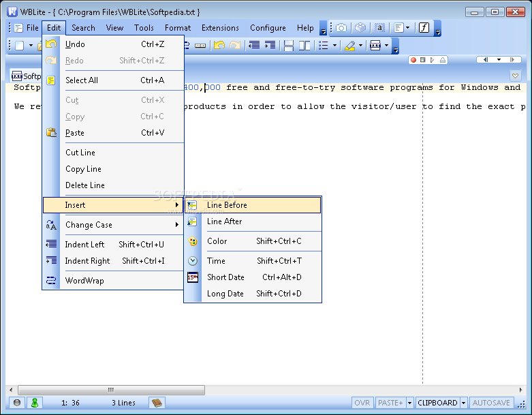The height and width of the screenshot is (415, 532).
Task: Open the Help menu
Action: tap(305, 28)
